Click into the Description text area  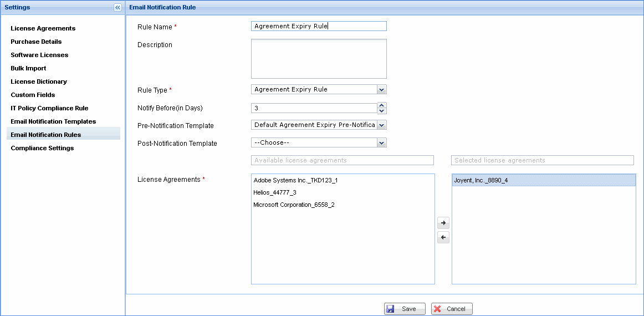[x=319, y=58]
